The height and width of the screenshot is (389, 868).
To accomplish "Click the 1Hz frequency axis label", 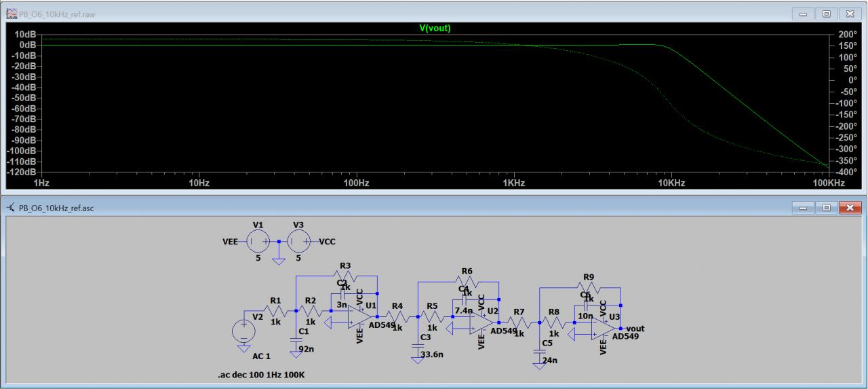I will (41, 184).
